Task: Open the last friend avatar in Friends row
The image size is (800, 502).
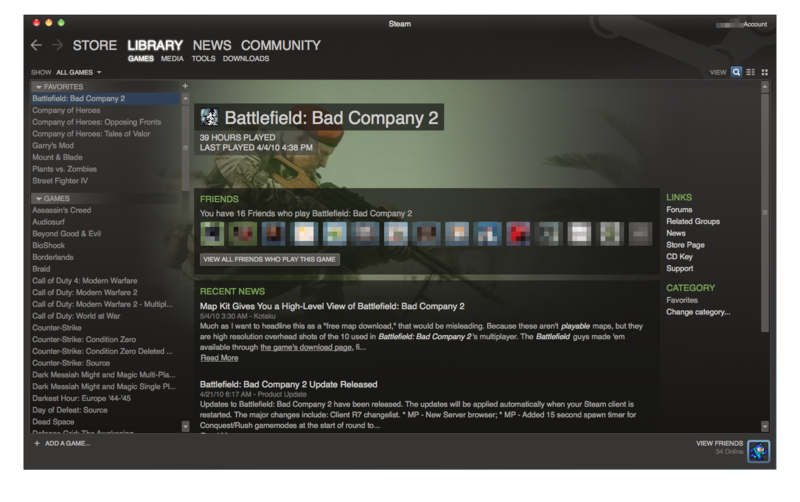Action: [x=640, y=234]
